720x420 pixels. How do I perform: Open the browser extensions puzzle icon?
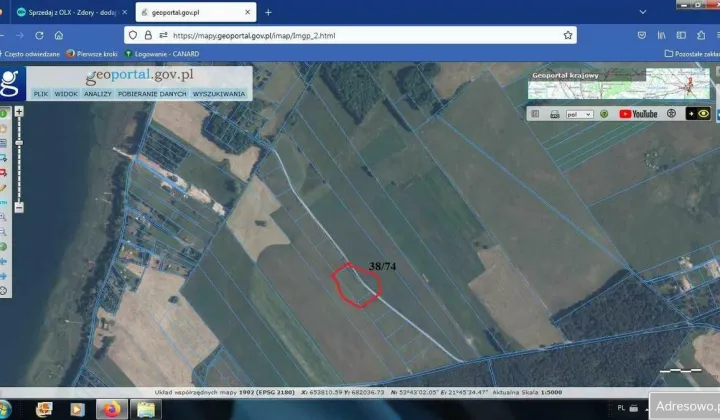tap(701, 35)
